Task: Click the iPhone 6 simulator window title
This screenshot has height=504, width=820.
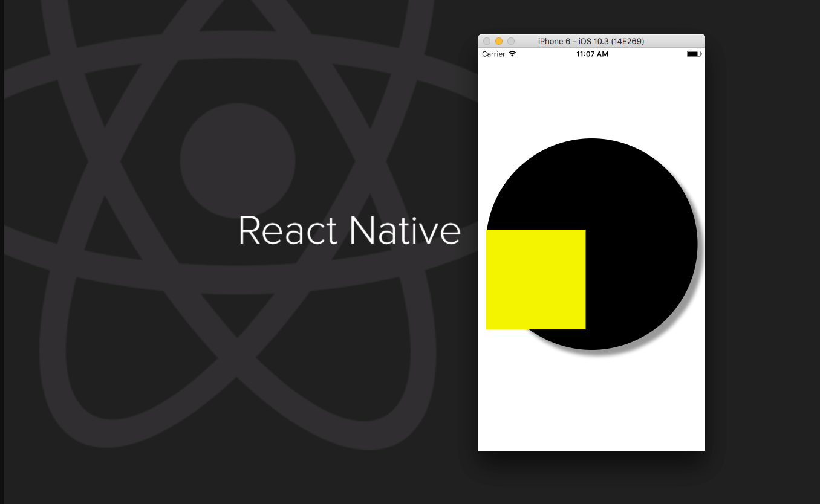Action: click(591, 41)
